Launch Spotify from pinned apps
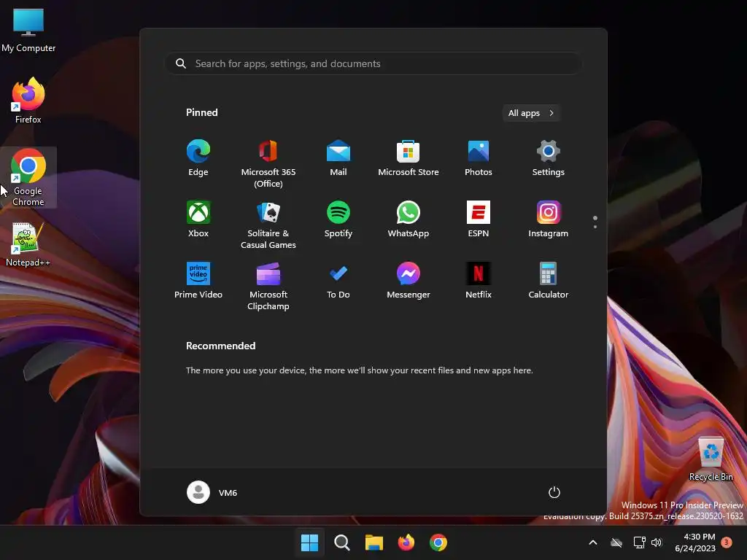Viewport: 747px width, 560px height. [x=338, y=219]
